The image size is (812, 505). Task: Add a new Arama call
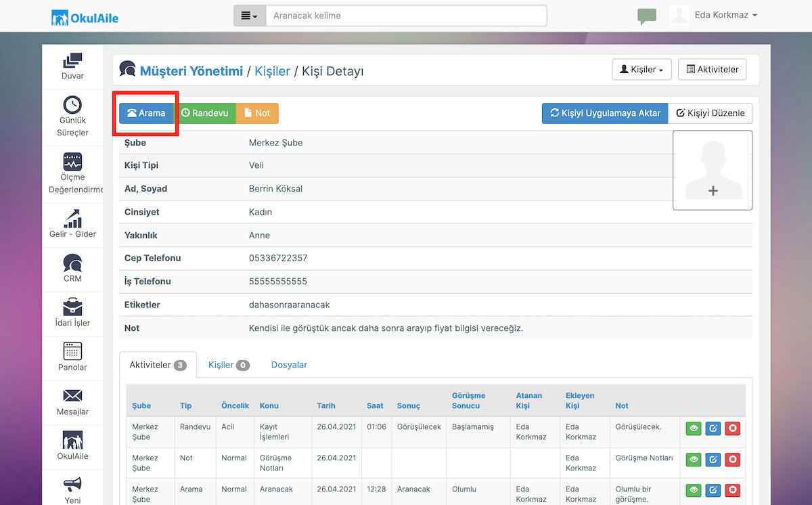coord(146,113)
